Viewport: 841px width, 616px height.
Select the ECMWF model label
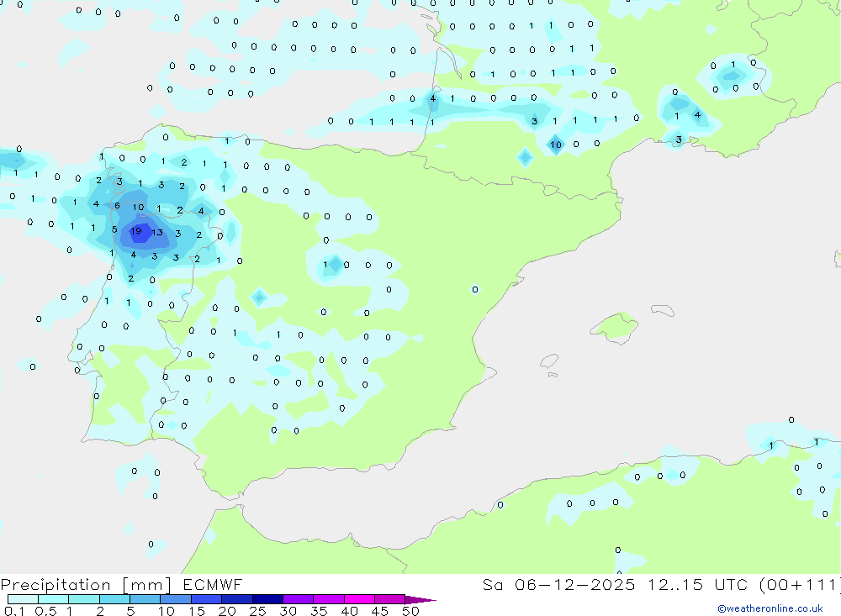[213, 584]
